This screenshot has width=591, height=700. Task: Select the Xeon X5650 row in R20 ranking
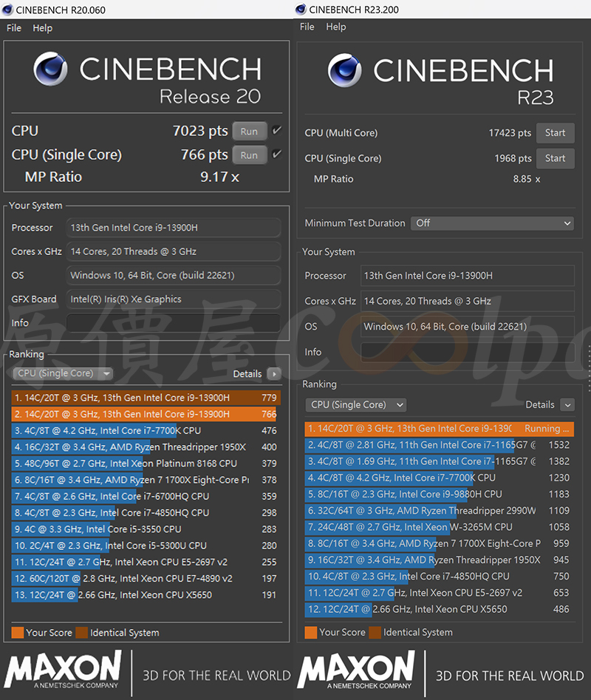[x=146, y=594]
